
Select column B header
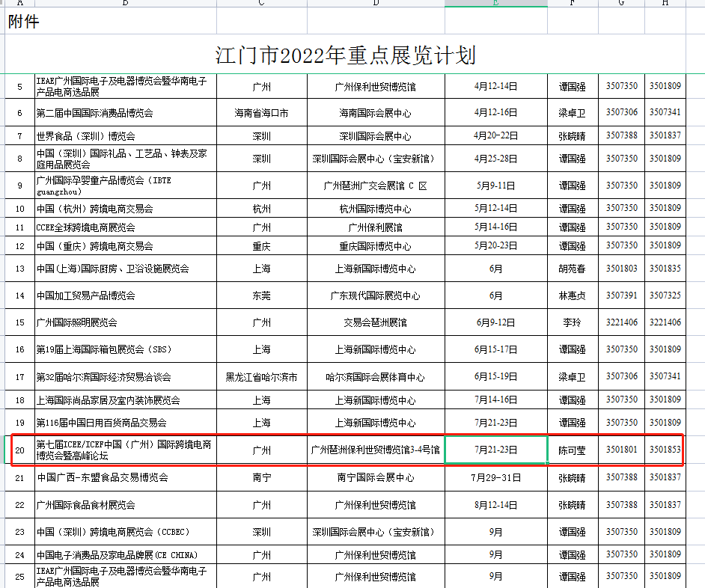(126, 3)
